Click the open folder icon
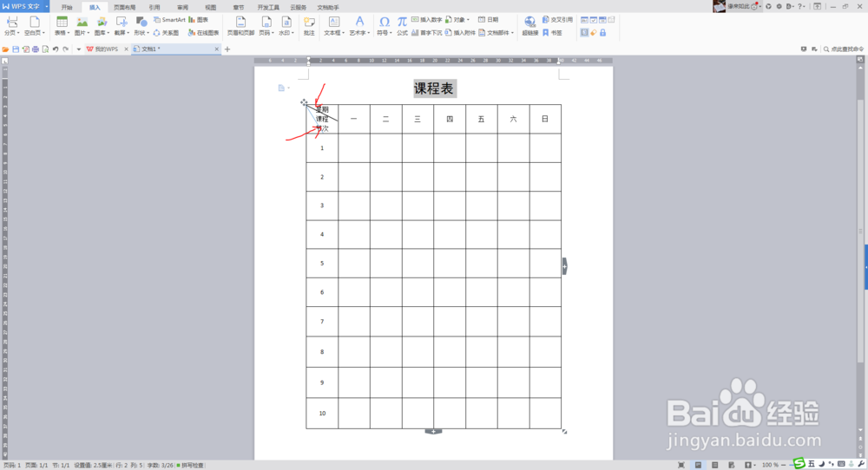Screen dimensions: 868x470 5,49
